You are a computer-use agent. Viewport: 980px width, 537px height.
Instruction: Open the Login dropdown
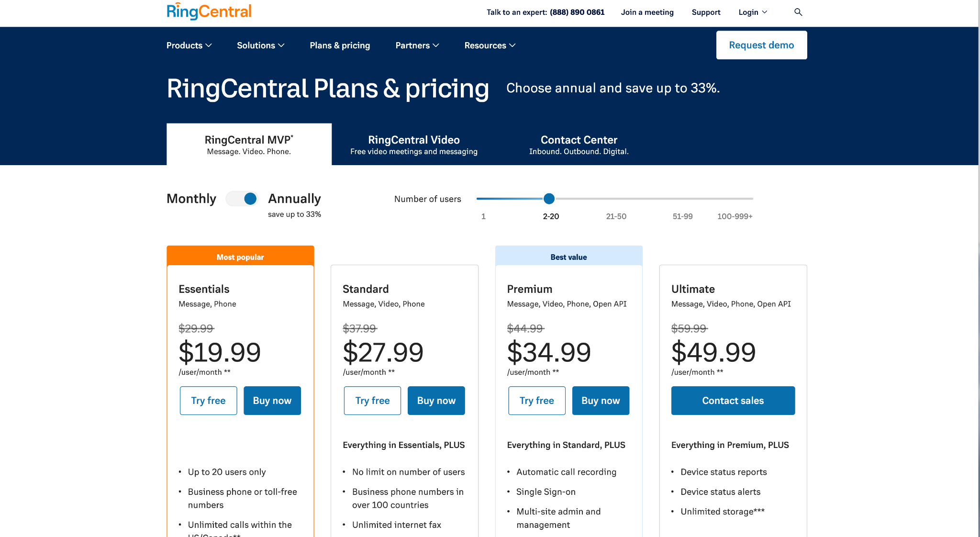point(752,12)
